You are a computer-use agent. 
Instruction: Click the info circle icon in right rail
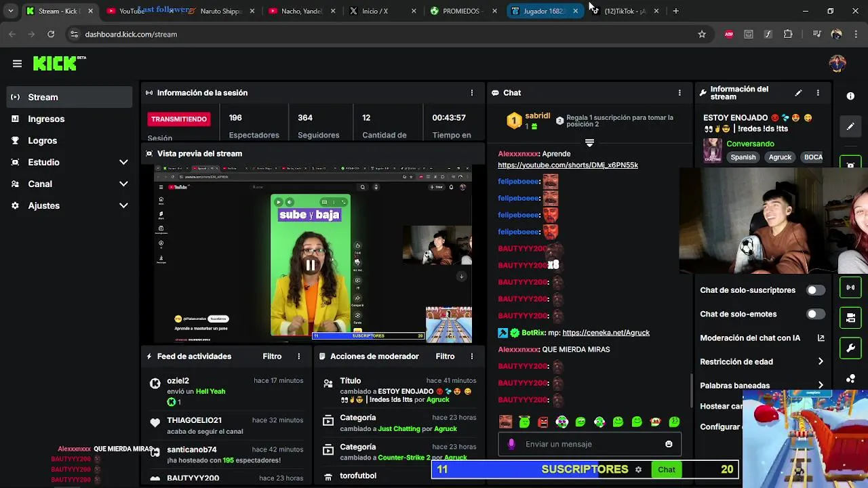(x=850, y=96)
